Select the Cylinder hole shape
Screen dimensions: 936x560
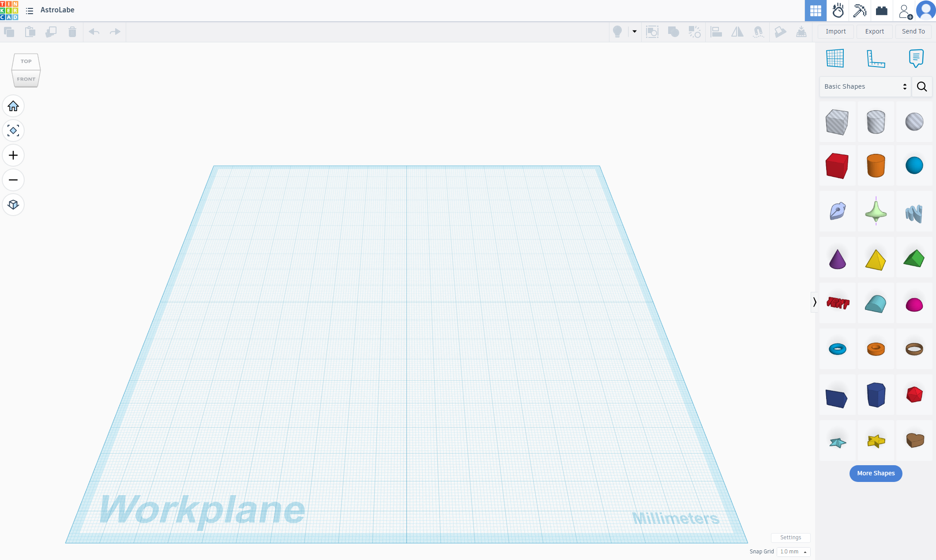point(876,122)
